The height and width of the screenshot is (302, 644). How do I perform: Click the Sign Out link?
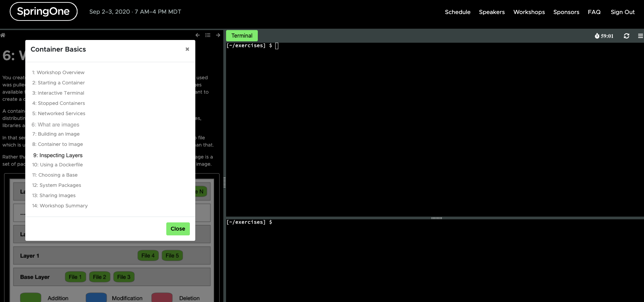[622, 12]
